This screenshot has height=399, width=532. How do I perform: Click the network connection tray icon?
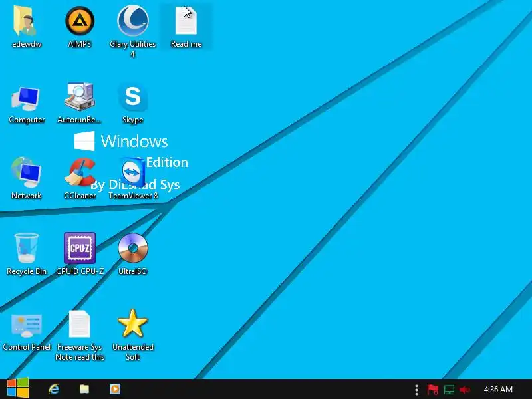click(x=449, y=390)
